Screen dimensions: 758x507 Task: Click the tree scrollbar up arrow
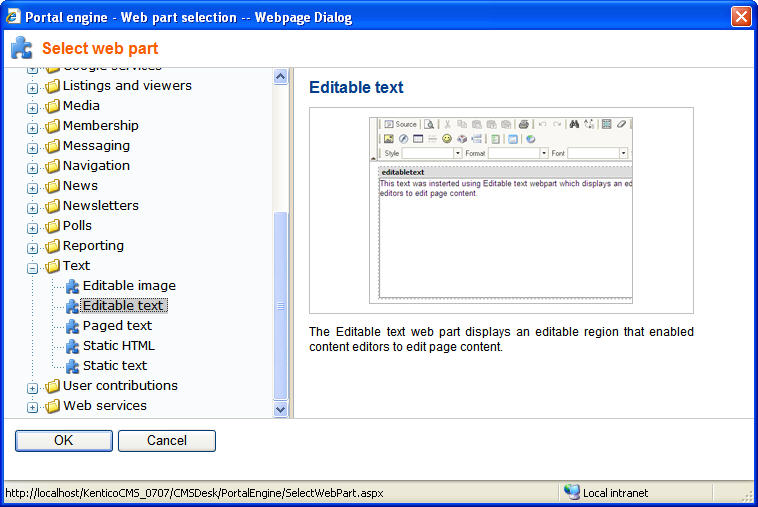(x=280, y=76)
